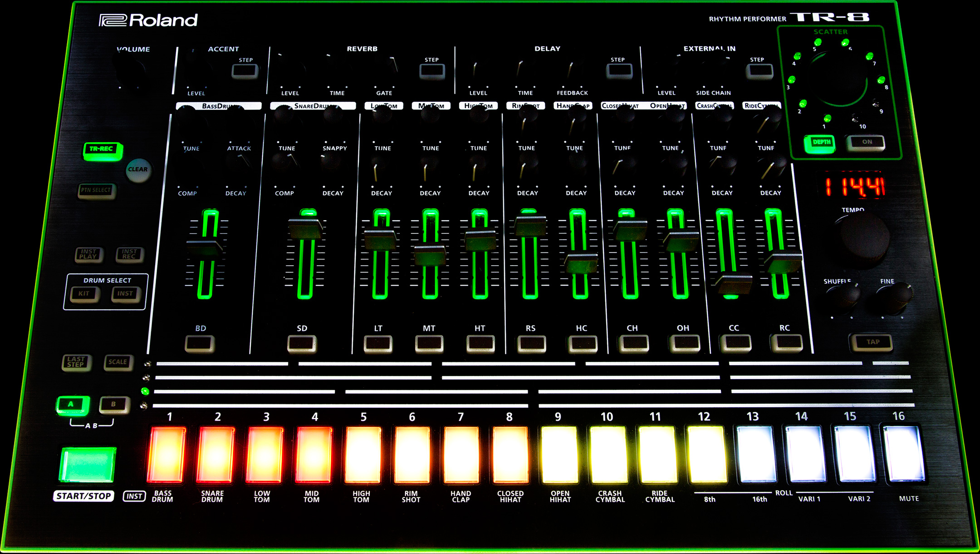Tap step pad 1 Bass Drum
Screen dimensions: 980x554
[x=167, y=454]
